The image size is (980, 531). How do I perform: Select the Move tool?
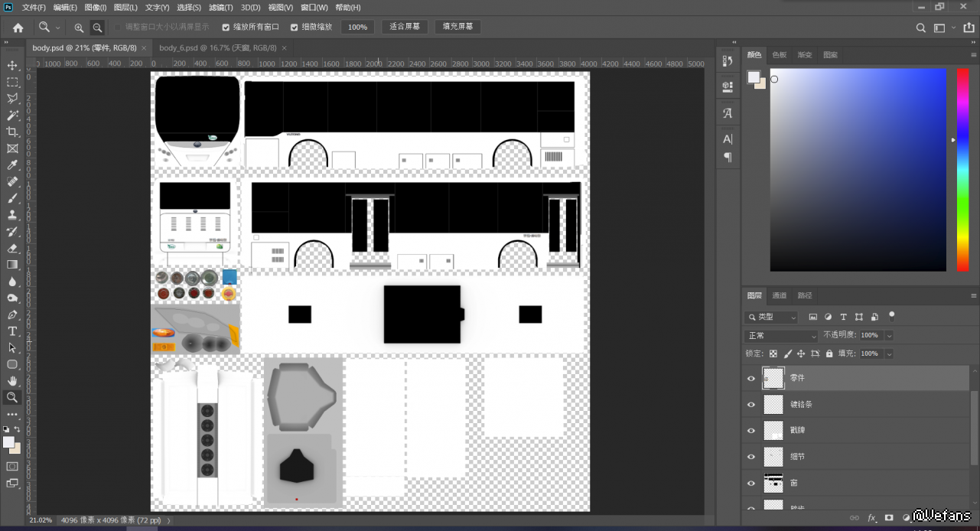click(12, 66)
